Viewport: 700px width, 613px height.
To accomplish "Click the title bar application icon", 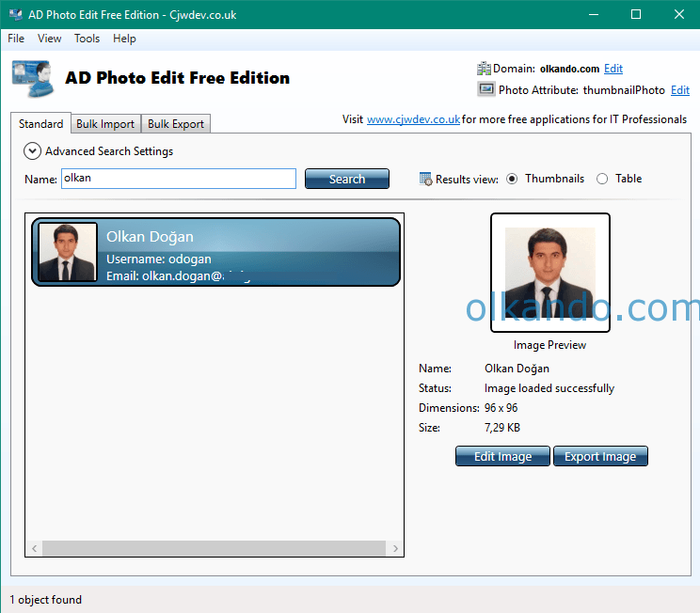I will pyautogui.click(x=16, y=14).
